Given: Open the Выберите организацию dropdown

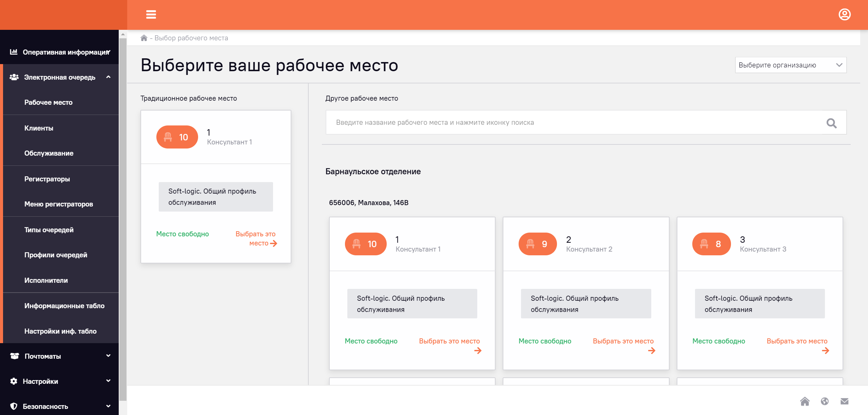Looking at the screenshot, I should pyautogui.click(x=791, y=65).
